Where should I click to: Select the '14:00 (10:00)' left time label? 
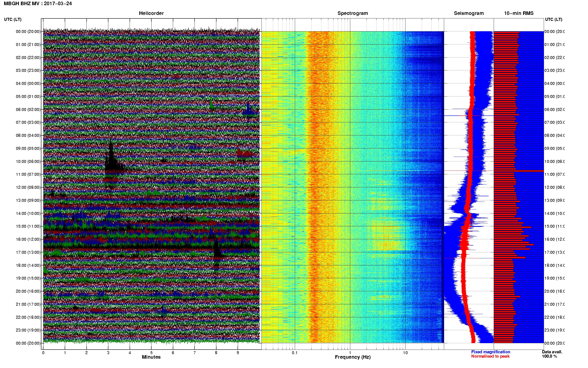[28, 213]
